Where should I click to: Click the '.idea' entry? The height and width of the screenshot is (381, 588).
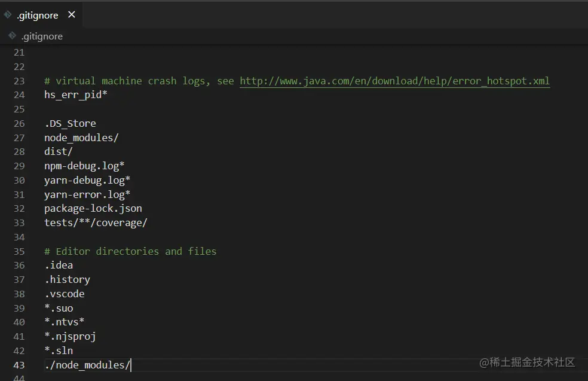pyautogui.click(x=59, y=266)
